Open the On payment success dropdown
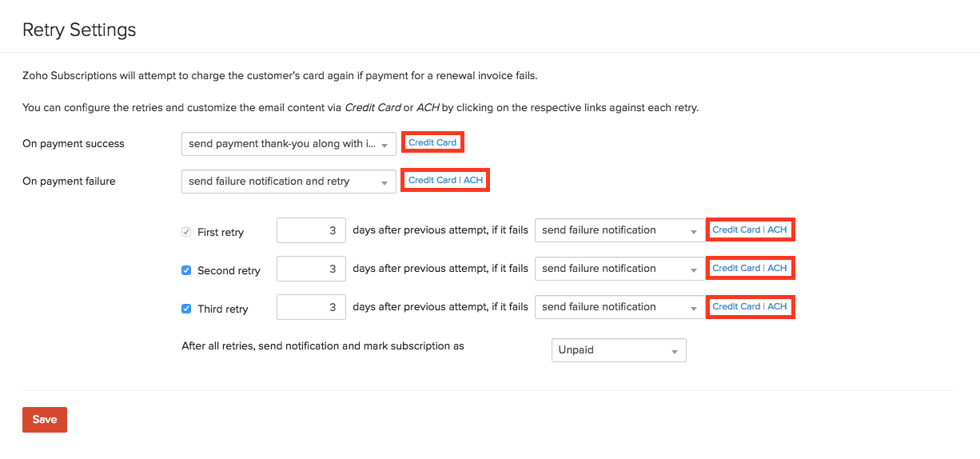 pyautogui.click(x=289, y=144)
